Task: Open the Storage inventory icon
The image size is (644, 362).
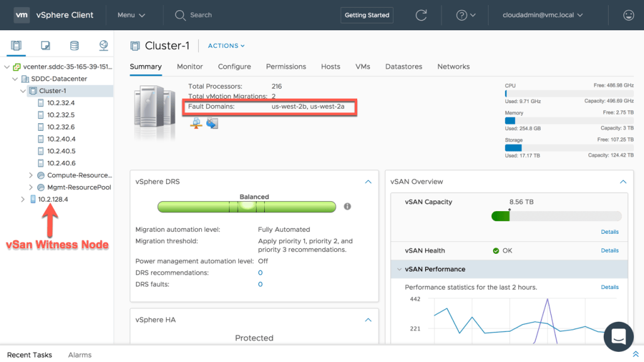Action: (x=74, y=45)
